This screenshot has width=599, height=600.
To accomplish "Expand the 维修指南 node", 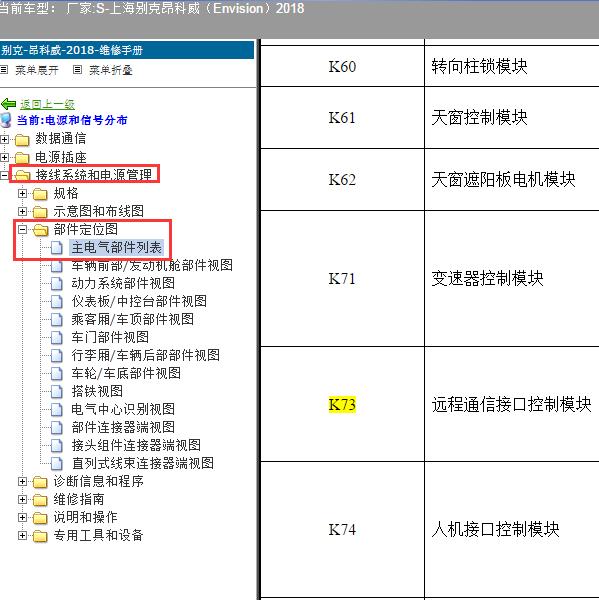I will [x=22, y=499].
